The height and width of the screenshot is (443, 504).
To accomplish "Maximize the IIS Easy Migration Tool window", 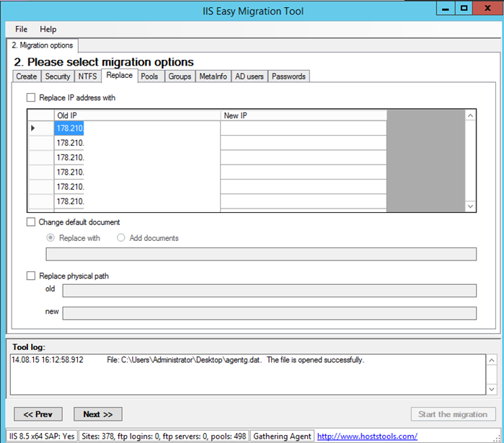I will coord(464,9).
